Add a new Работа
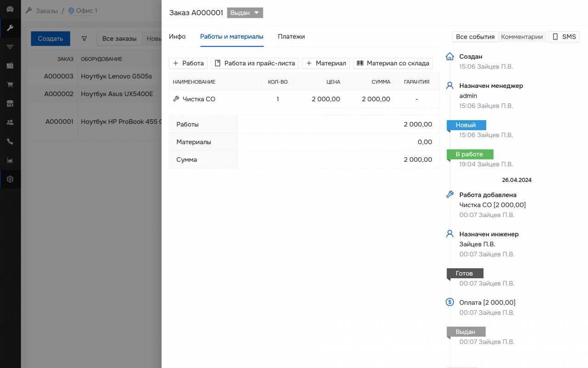 pyautogui.click(x=188, y=63)
